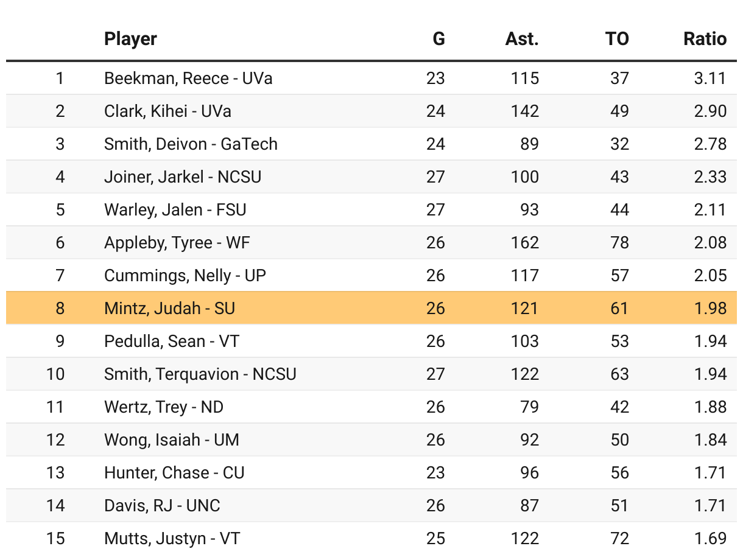
Task: Select the TO column header
Action: (x=616, y=39)
